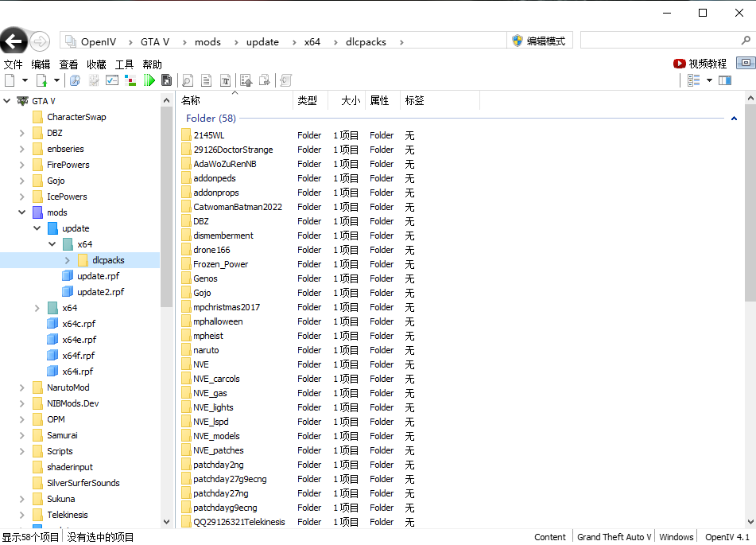Image resolution: width=756 pixels, height=545 pixels.
Task: Open the view mode dropdown arrow
Action: tap(709, 80)
